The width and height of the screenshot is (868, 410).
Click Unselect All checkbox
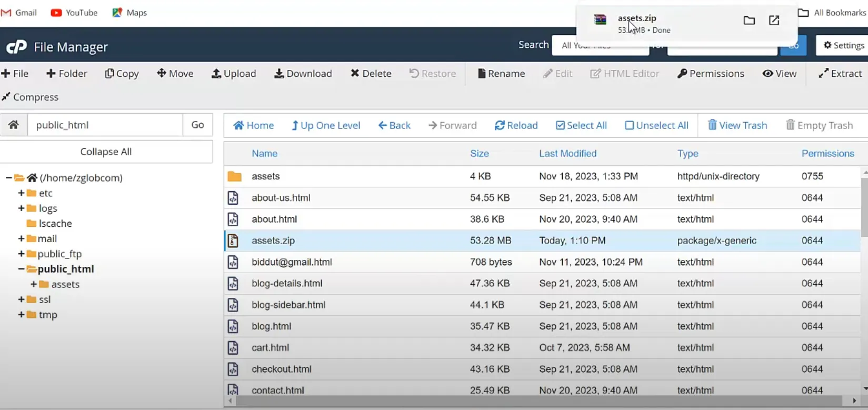pyautogui.click(x=629, y=125)
